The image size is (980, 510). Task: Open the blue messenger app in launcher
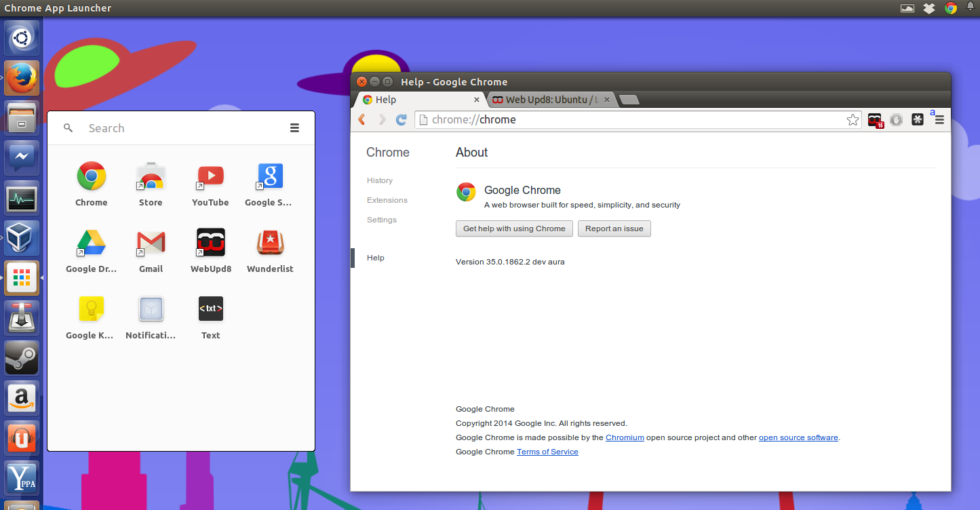(x=22, y=158)
